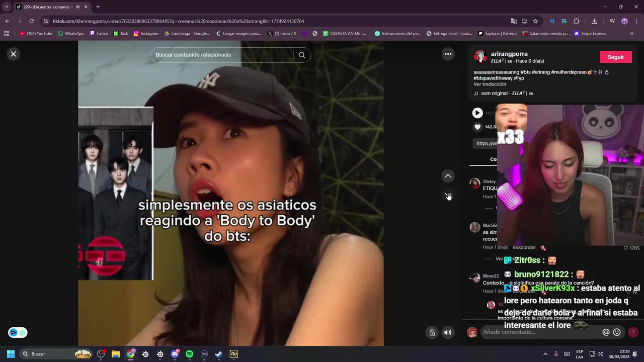Open Steisy commenter avatar

(x=474, y=183)
